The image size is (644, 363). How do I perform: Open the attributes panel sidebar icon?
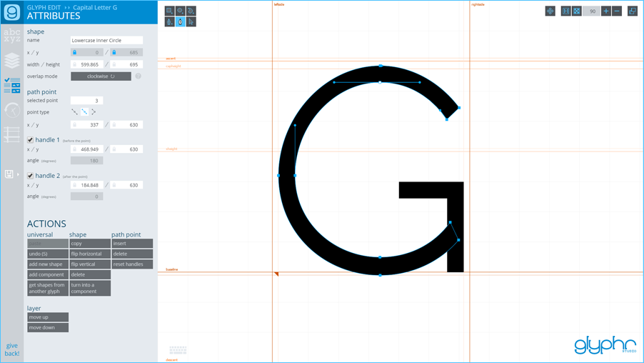(x=12, y=85)
